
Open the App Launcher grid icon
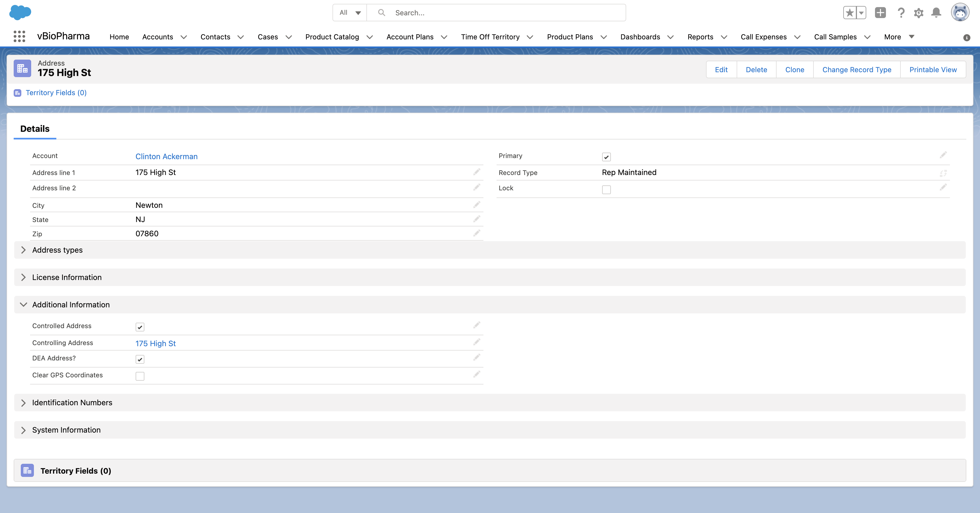tap(19, 37)
